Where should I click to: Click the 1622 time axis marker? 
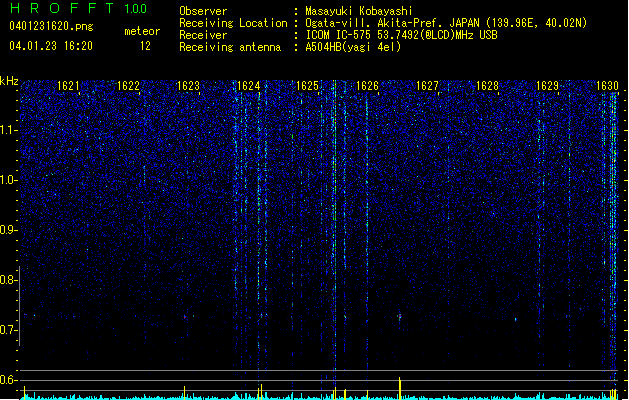[128, 86]
